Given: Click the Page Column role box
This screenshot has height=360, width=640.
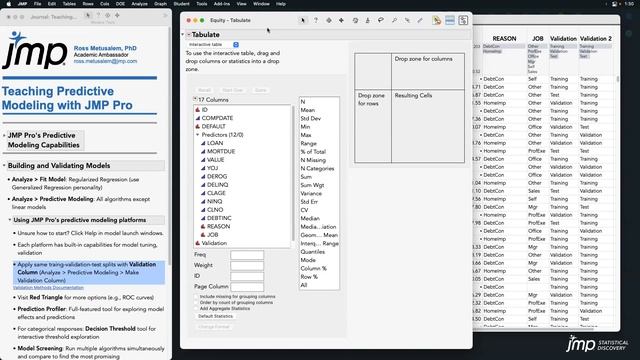Looking at the screenshot, I should [x=247, y=287].
